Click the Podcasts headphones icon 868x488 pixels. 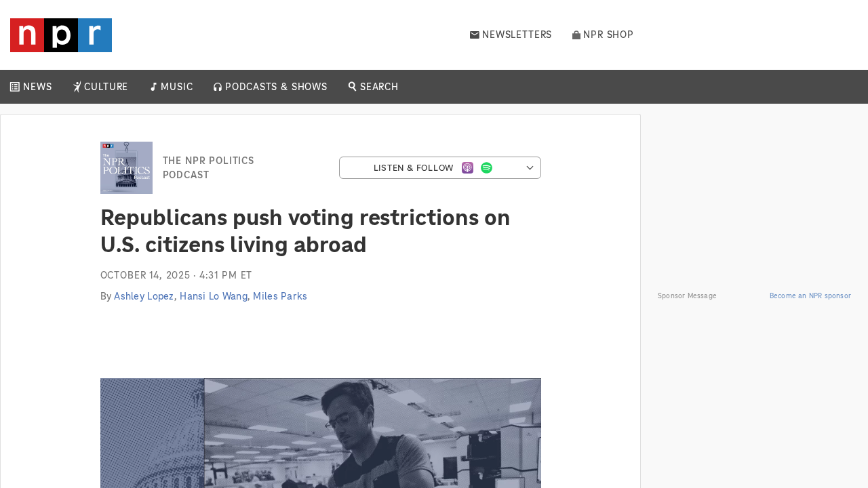click(218, 87)
